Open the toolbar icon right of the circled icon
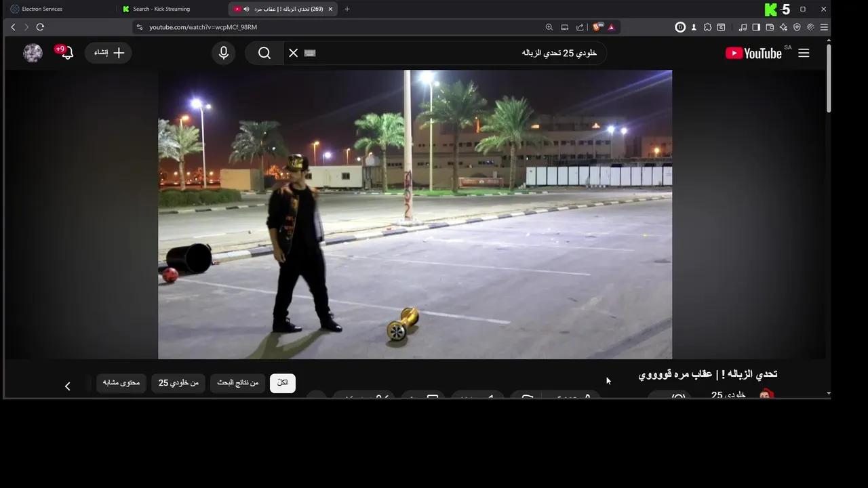The image size is (868, 488). (694, 27)
